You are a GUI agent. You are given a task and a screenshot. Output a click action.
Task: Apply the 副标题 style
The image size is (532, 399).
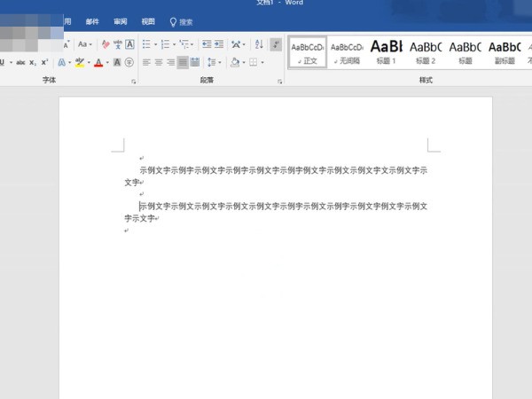(505, 52)
